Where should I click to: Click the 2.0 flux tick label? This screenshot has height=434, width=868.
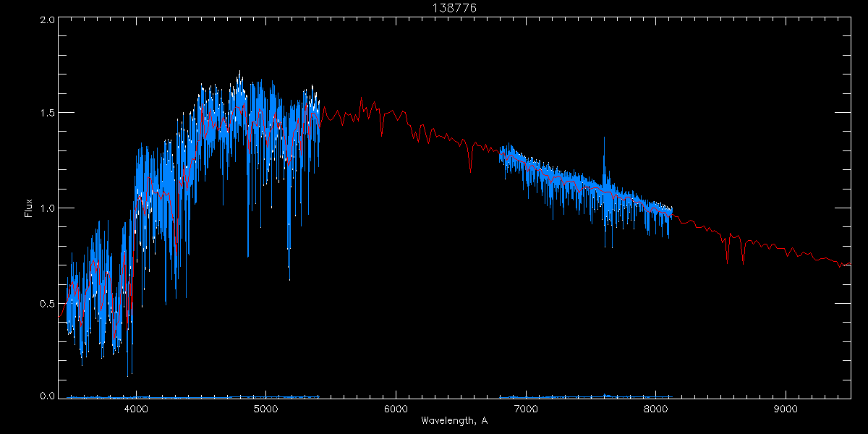coord(47,20)
